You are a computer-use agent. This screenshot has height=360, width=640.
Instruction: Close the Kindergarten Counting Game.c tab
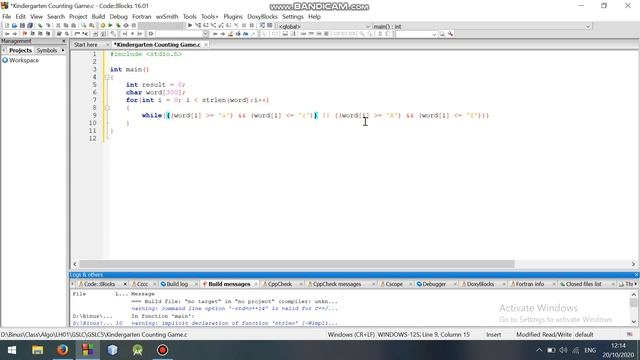pos(206,44)
